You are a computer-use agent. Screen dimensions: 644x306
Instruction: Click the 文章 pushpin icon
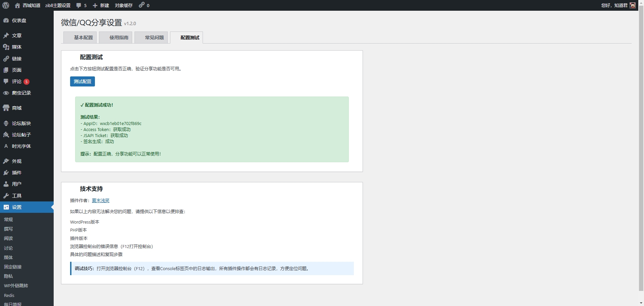point(6,36)
